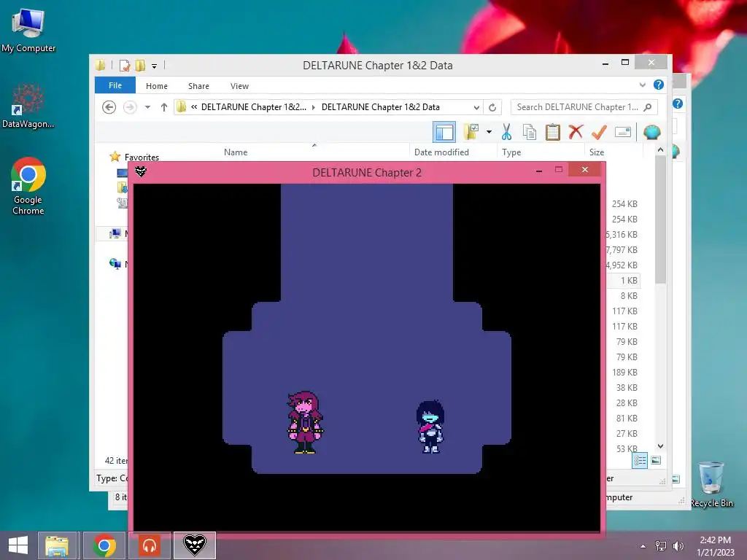Click the Copy icon in toolbar

pyautogui.click(x=530, y=132)
